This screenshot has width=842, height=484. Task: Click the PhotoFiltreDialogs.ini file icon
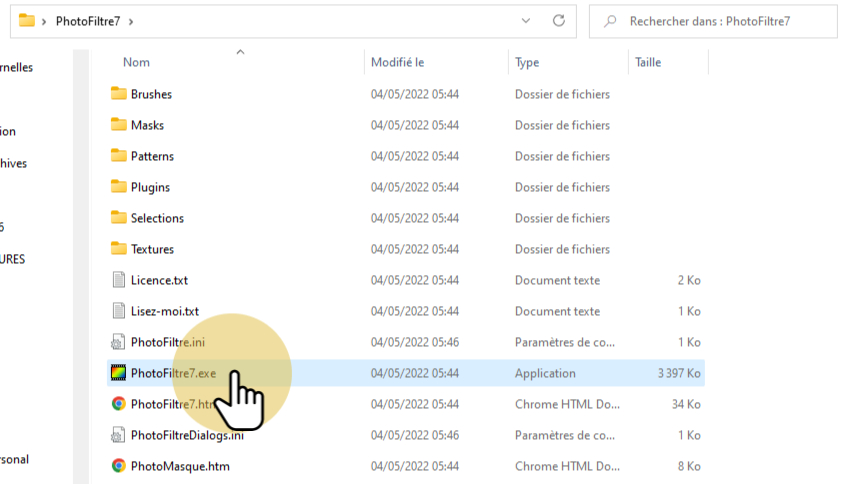click(x=118, y=435)
